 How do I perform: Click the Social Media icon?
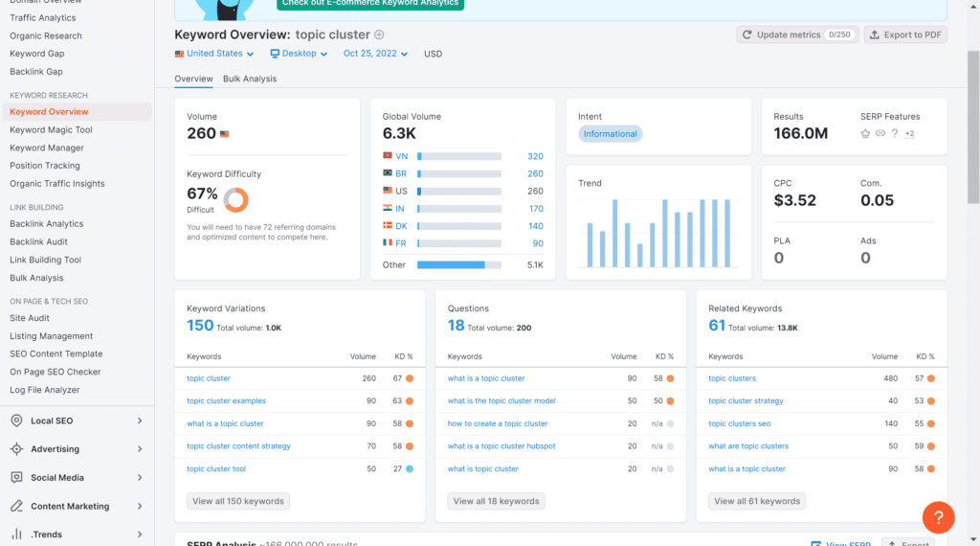(17, 477)
